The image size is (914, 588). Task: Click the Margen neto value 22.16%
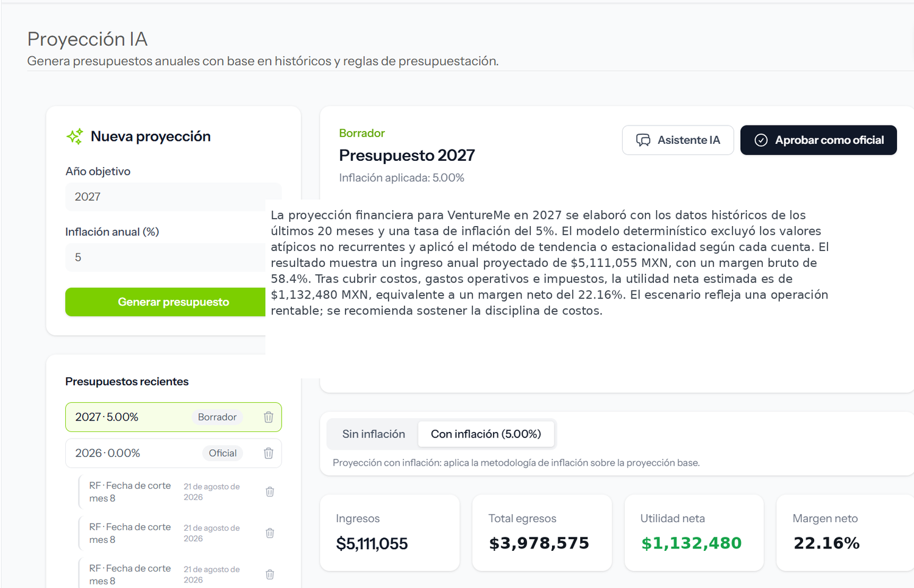826,543
